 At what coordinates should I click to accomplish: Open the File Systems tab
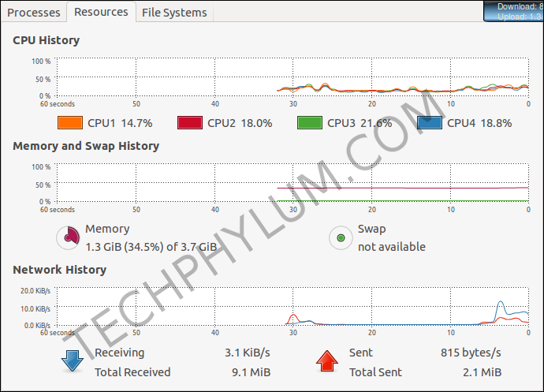[174, 12]
